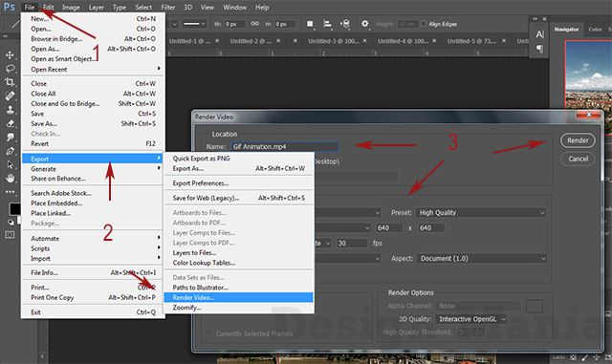Image resolution: width=612 pixels, height=364 pixels.
Task: Click the Render button
Action: pos(578,140)
